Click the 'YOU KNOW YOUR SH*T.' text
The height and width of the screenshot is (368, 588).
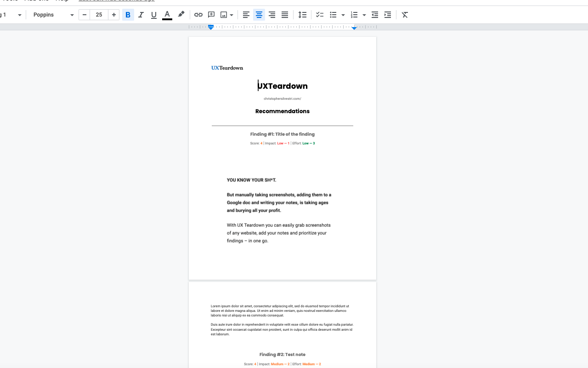coord(251,180)
